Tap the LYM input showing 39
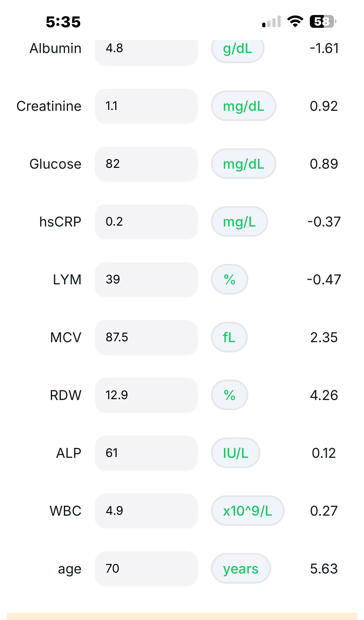This screenshot has width=364, height=620. [x=146, y=280]
